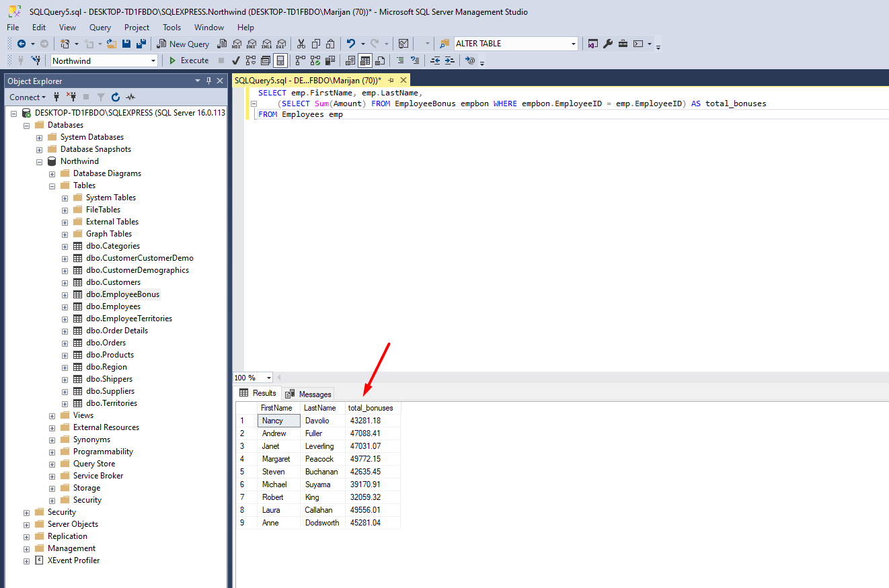Switch output to Results to Grid
The image size is (889, 588).
365,60
